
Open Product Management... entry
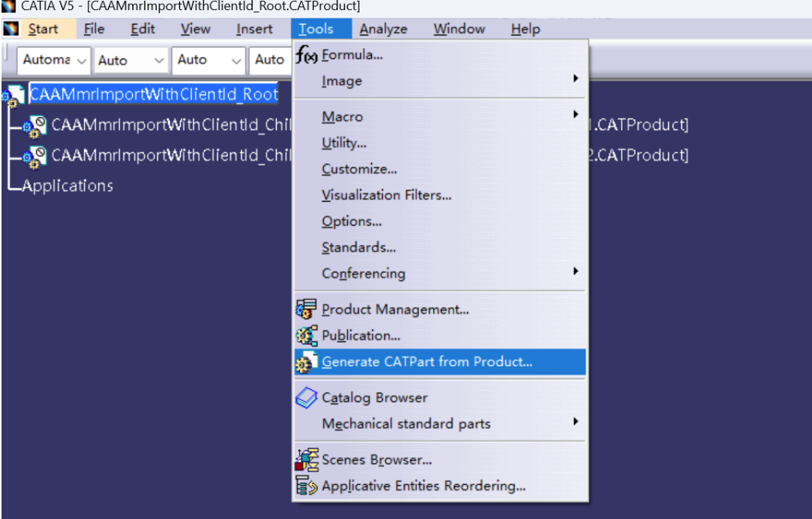(x=440, y=309)
